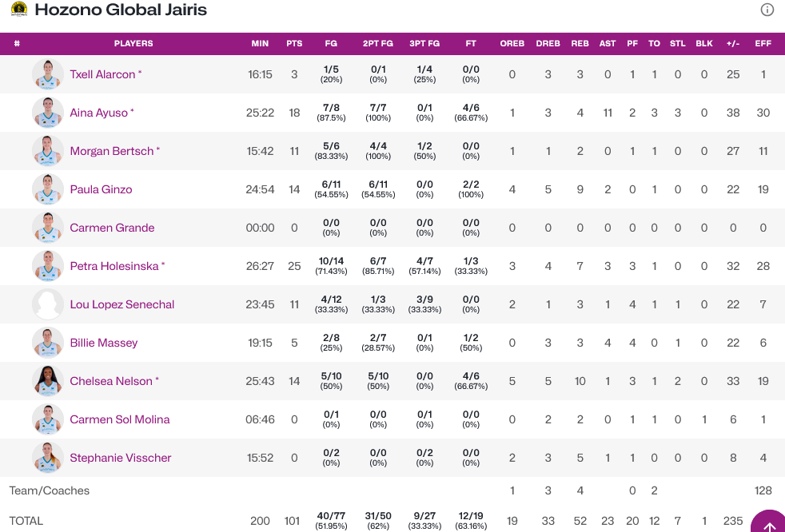Click the info icon beside team title
785x532 pixels.
[x=767, y=10]
